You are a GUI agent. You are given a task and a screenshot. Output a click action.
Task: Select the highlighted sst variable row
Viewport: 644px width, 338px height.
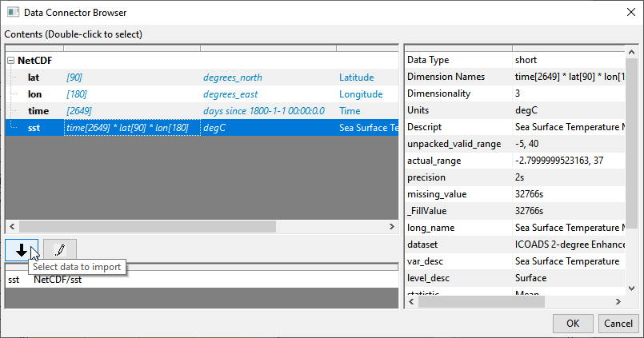(34, 128)
